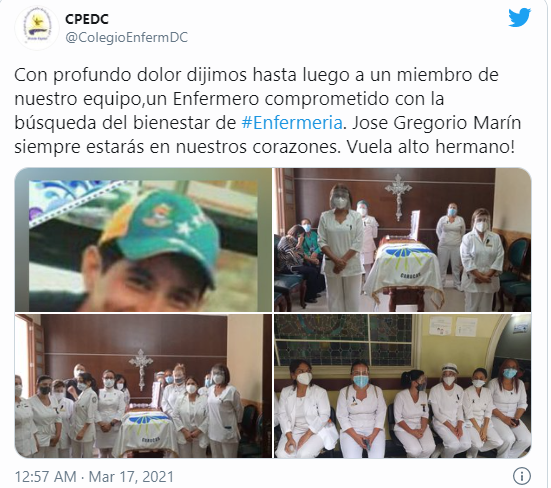The image size is (551, 488).
Task: Click the stained glass window in photo
Action: (x=343, y=340)
